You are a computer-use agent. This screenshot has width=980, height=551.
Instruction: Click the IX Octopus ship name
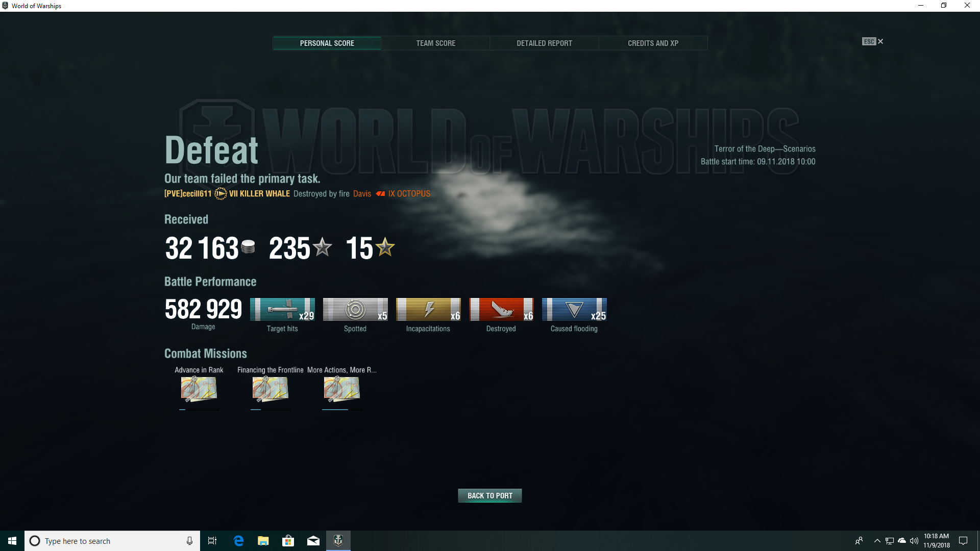point(409,194)
